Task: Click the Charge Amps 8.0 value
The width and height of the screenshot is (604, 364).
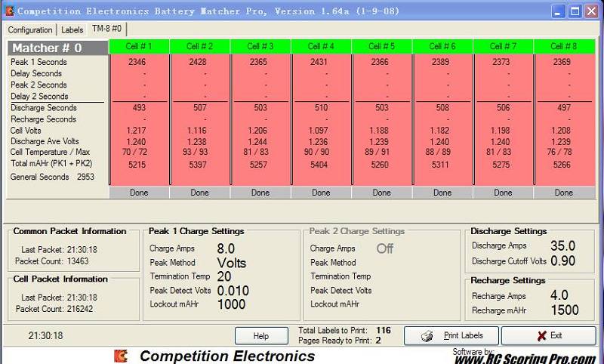Action: [x=226, y=248]
